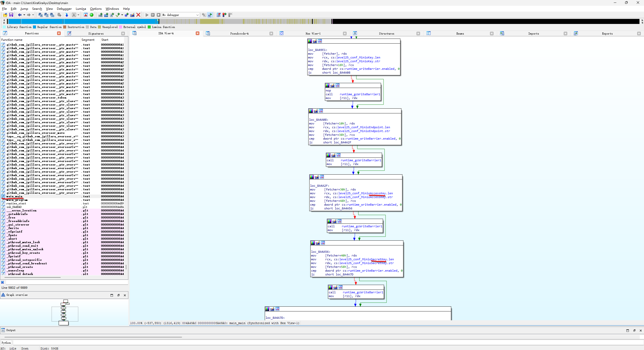The image size is (644, 350).
Task: Open the Debugger menu
Action: point(64,9)
